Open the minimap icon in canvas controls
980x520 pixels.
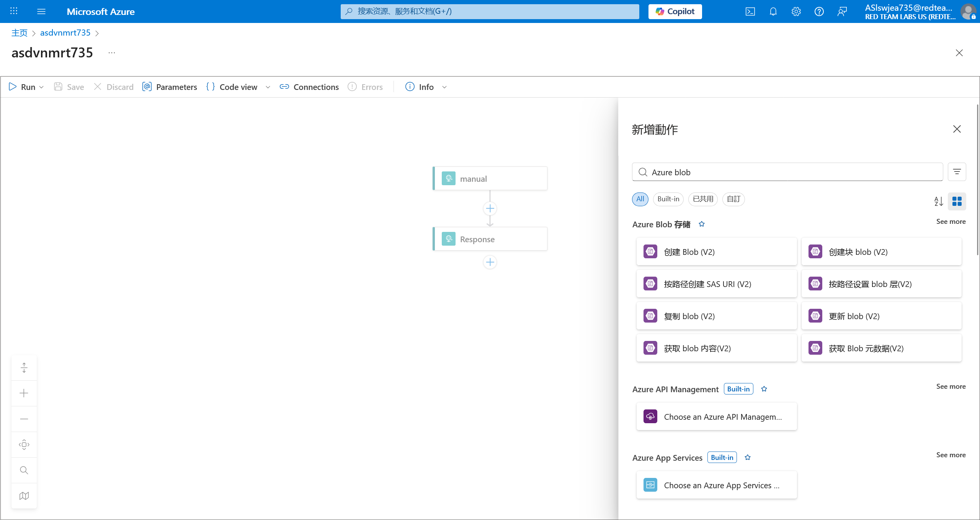coord(24,496)
